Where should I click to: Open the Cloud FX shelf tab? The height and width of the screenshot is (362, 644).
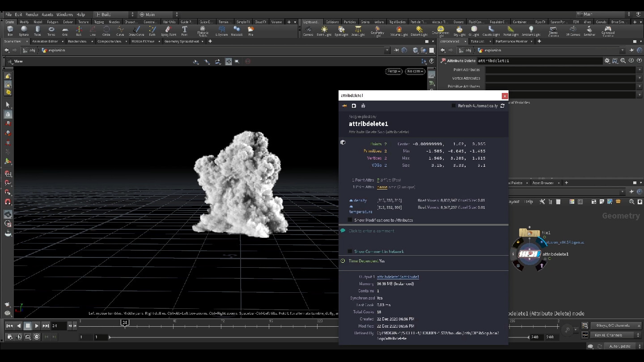261,21
